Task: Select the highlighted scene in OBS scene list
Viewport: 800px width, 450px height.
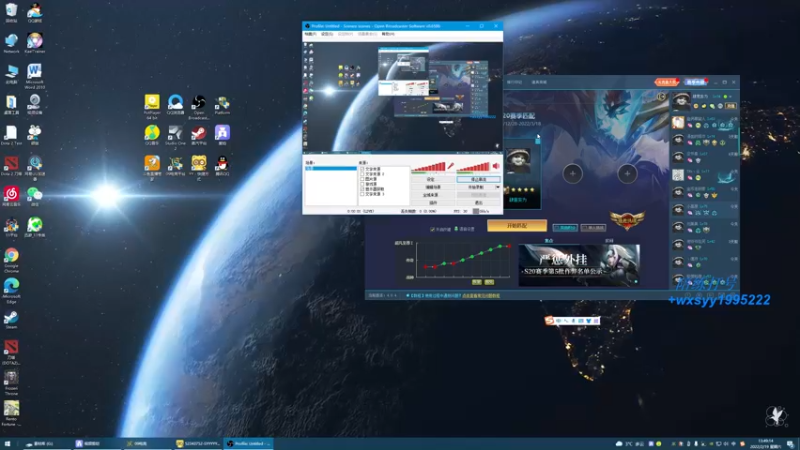Action: coord(331,168)
